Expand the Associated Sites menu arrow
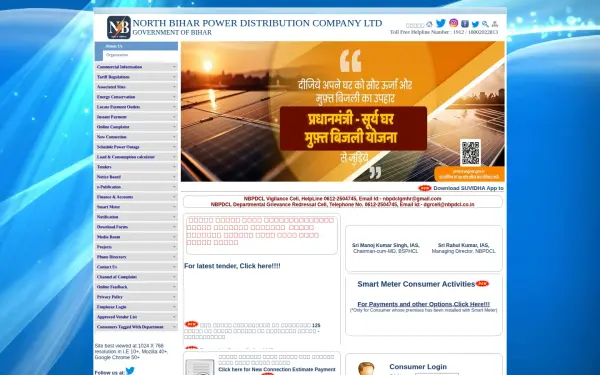This screenshot has width=600, height=375. pyautogui.click(x=174, y=86)
